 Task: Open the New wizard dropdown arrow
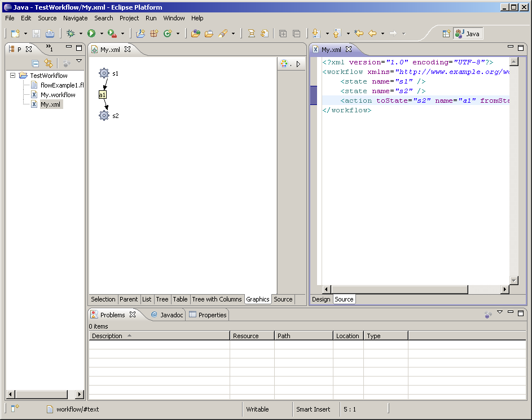[25, 34]
